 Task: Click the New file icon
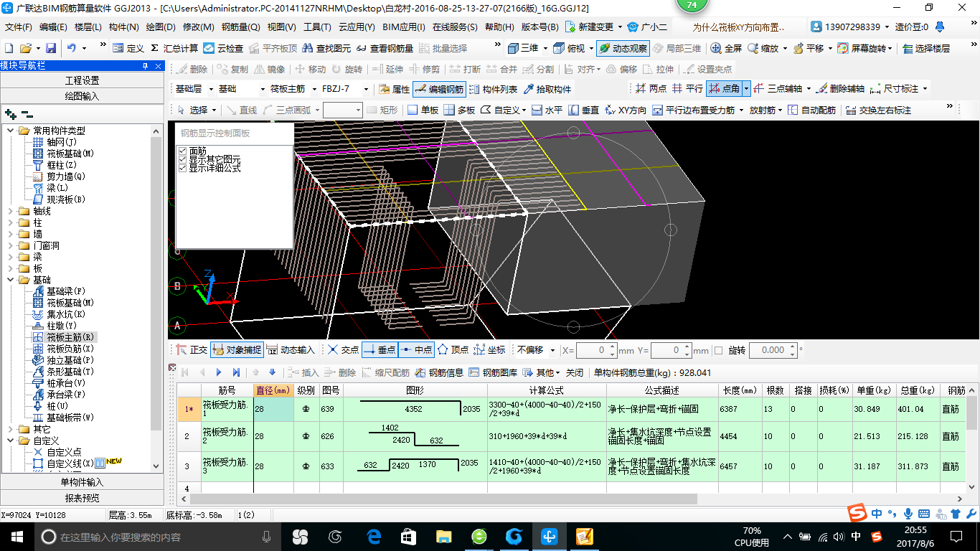click(9, 48)
